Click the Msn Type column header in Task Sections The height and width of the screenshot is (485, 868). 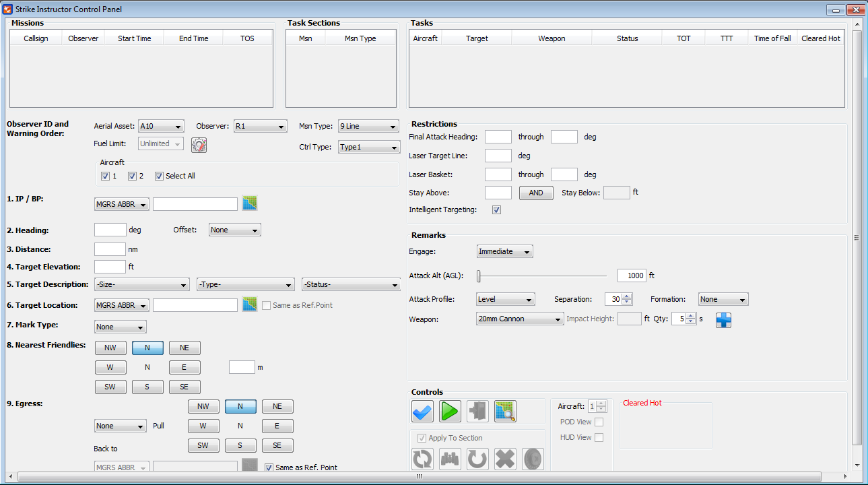click(360, 38)
